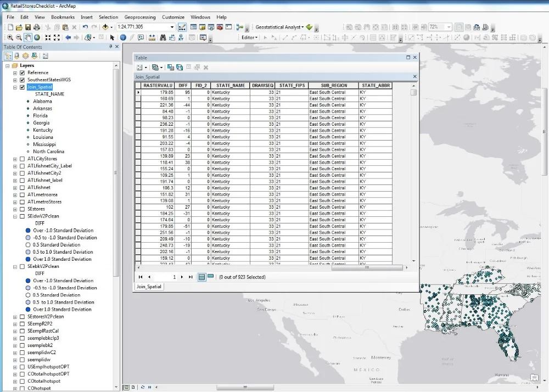Save the map with the disk icon
The image size is (549, 392).
[27, 27]
